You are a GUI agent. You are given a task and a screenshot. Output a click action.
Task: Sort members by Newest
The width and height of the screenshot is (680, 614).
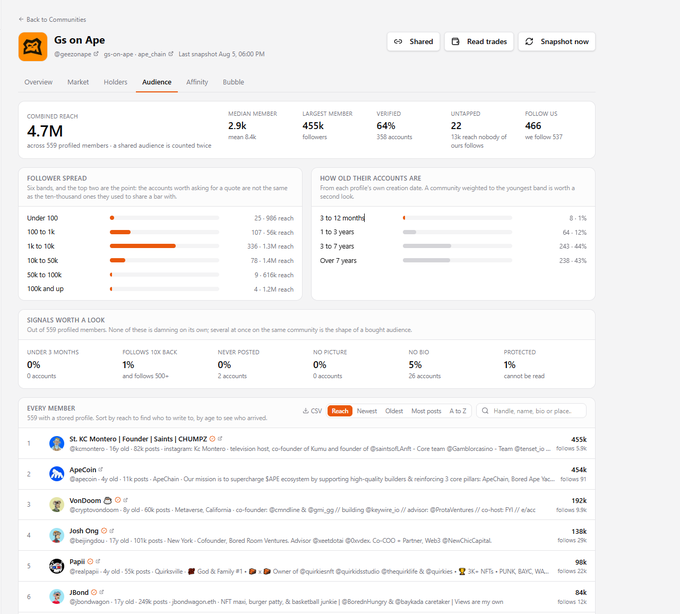click(x=366, y=411)
